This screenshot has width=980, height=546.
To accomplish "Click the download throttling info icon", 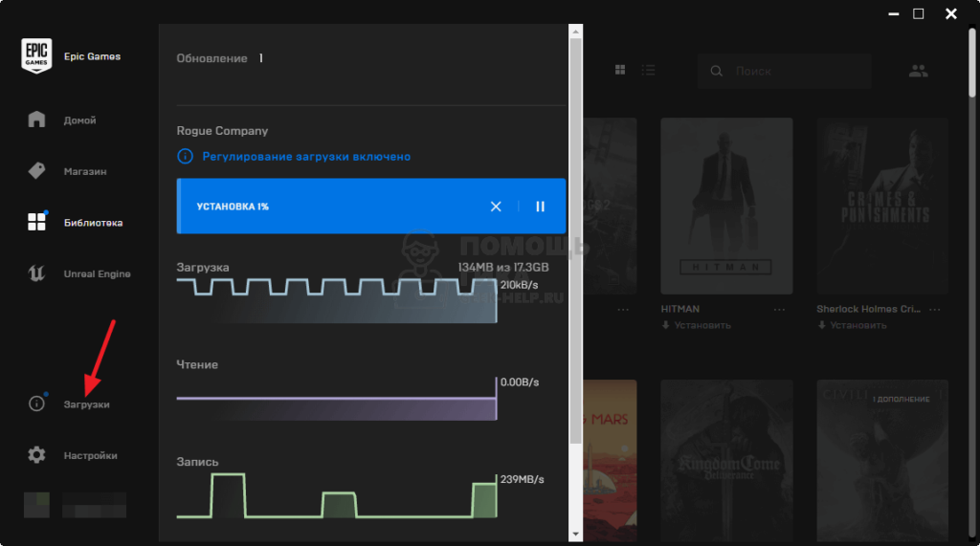I will [185, 156].
